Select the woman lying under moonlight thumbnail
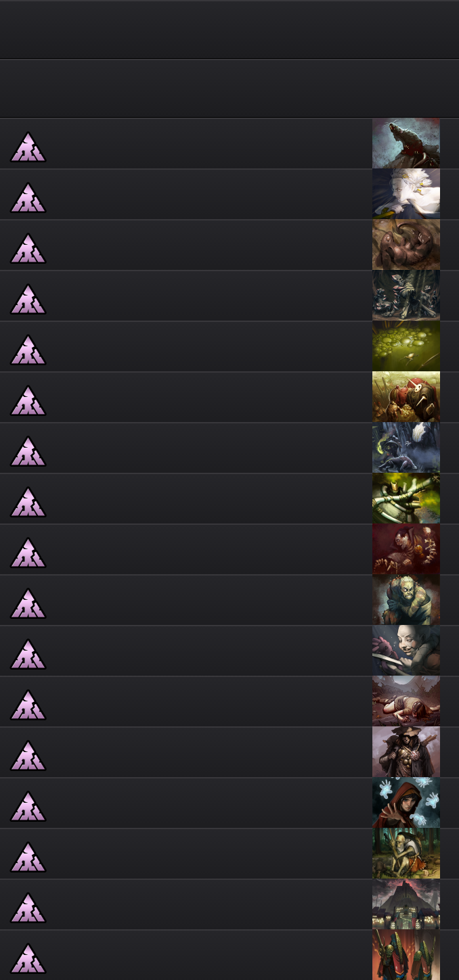 tap(406, 701)
